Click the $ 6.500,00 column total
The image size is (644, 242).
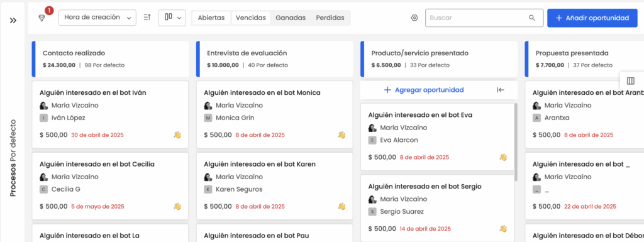(x=386, y=65)
